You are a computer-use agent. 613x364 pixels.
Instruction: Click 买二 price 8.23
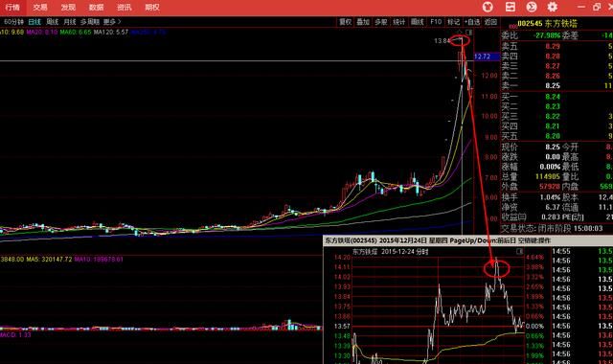[553, 106]
